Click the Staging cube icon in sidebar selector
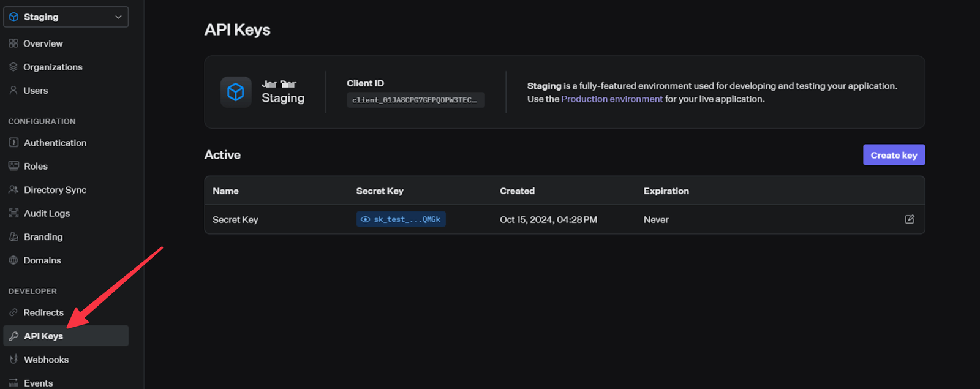 13,17
